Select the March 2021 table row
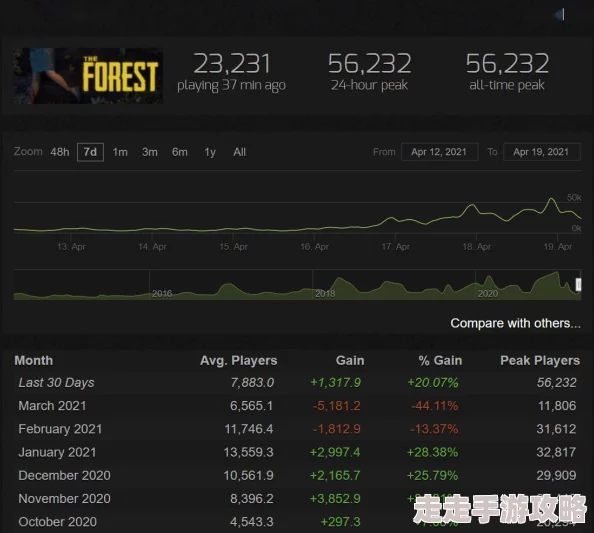594x533 pixels. 297,406
